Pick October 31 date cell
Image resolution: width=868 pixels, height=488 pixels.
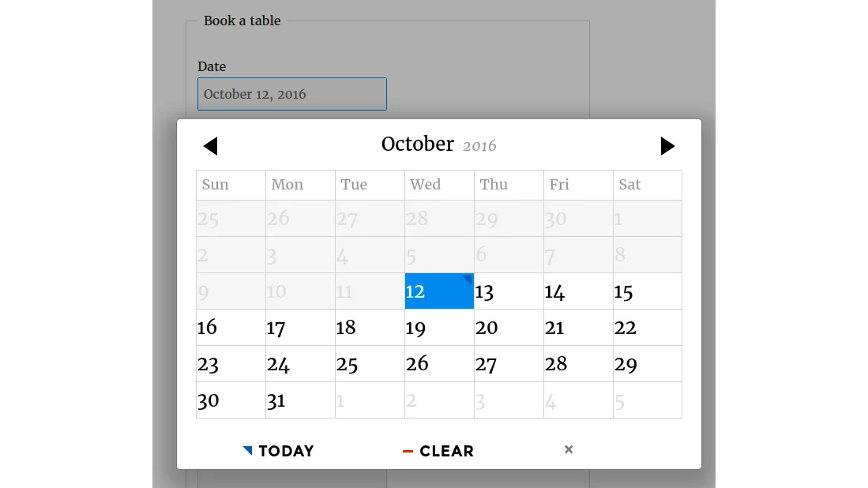pos(300,400)
